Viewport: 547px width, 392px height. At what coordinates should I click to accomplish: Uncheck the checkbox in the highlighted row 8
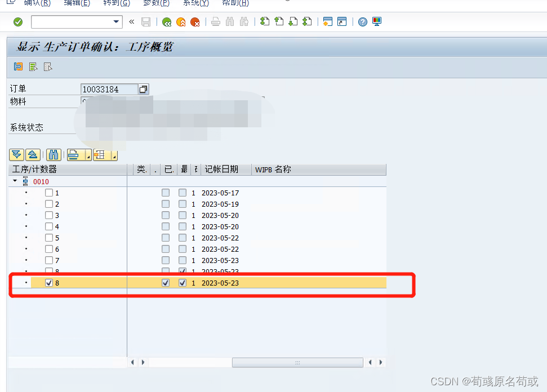49,282
